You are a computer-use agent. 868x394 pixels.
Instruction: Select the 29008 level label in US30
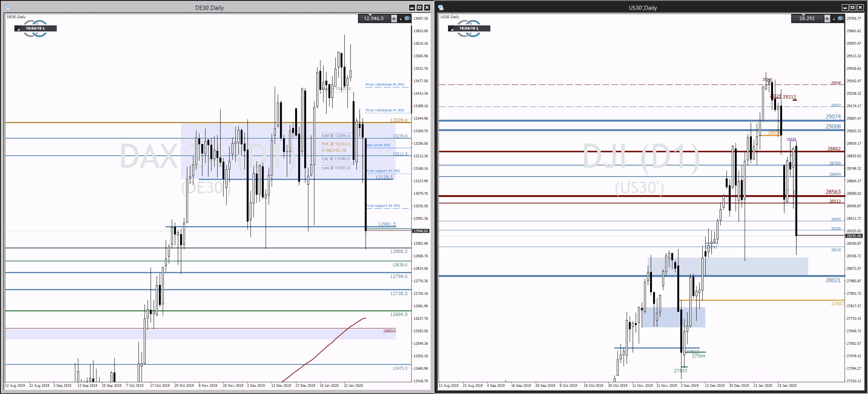(833, 126)
